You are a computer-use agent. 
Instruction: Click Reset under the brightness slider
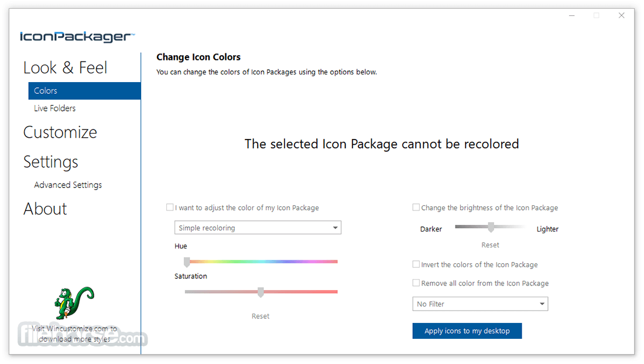coord(490,244)
